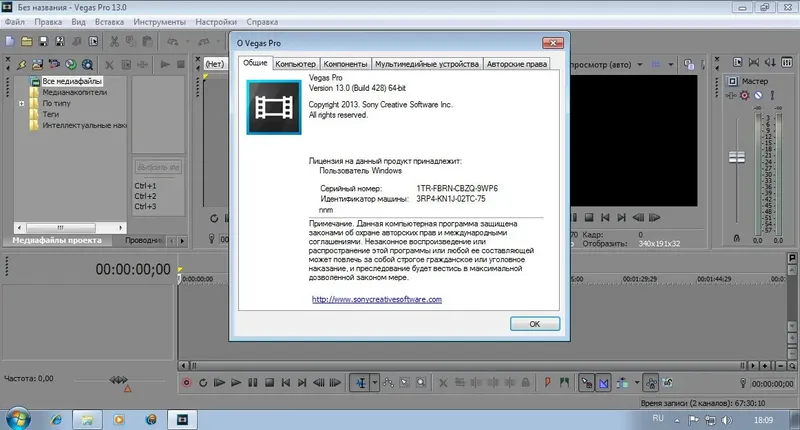The width and height of the screenshot is (800, 430).
Task: Open the Auto Ripple mode dropdown arrow
Action: [x=637, y=383]
